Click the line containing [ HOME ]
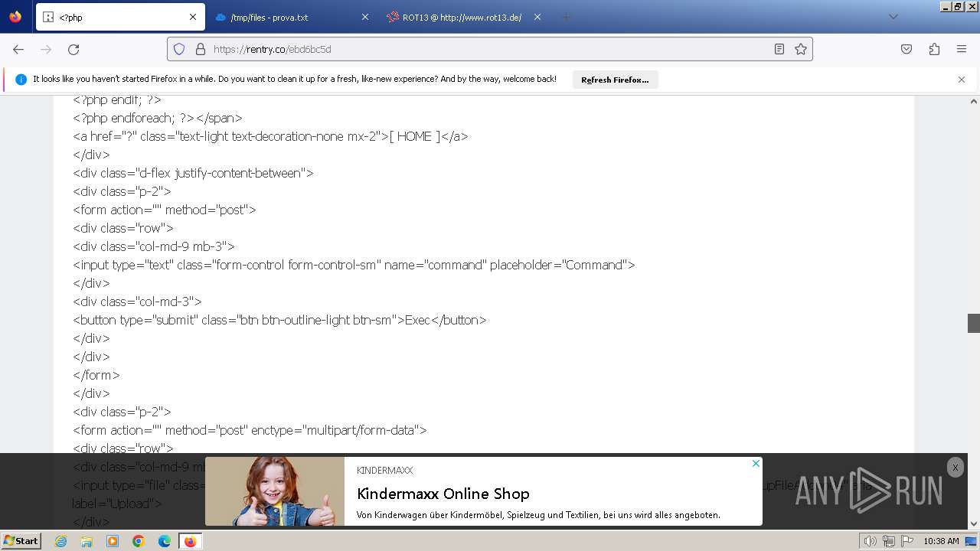Screen dimensions: 980x551 tap(270, 136)
